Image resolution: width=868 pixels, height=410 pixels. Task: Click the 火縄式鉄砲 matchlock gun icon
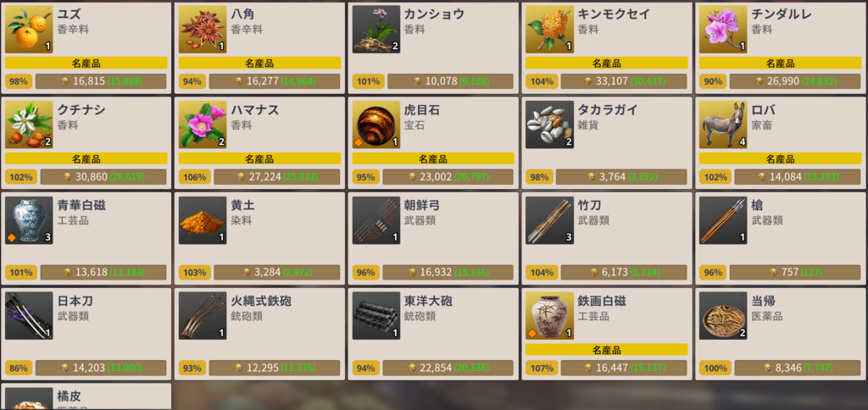point(203,315)
